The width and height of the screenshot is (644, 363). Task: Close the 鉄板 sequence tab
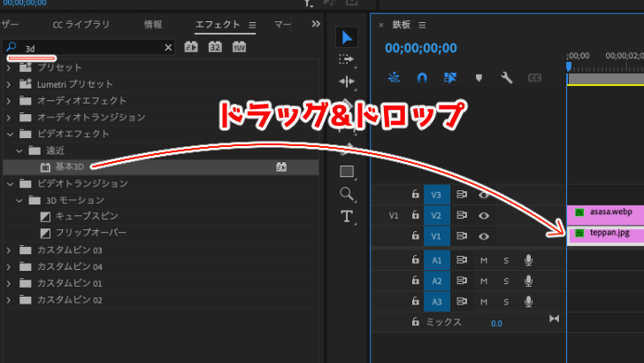(381, 25)
